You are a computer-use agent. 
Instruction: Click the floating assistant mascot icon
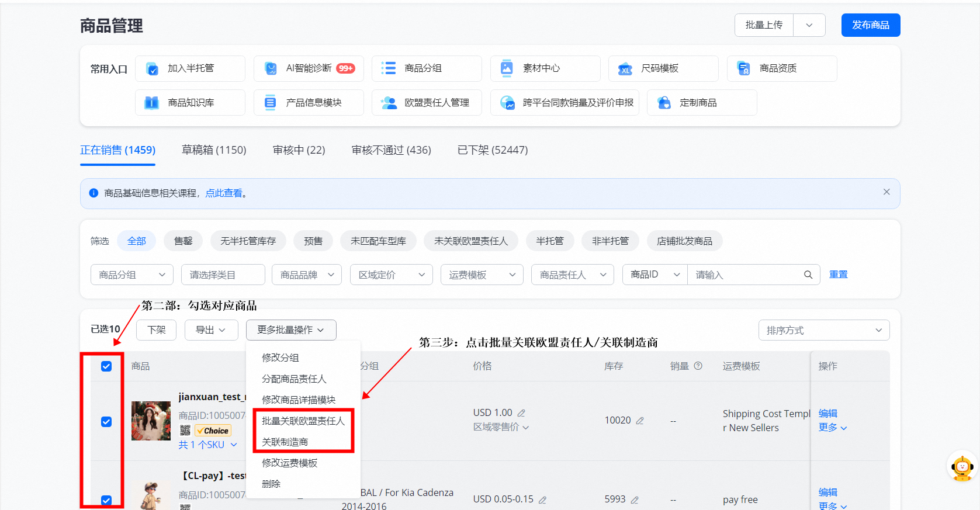tap(962, 467)
